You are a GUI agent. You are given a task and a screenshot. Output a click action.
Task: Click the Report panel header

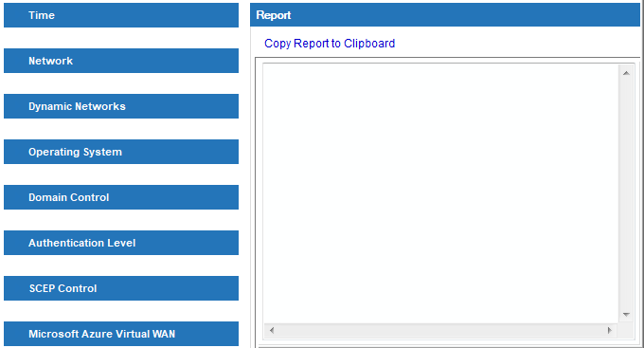(x=445, y=15)
